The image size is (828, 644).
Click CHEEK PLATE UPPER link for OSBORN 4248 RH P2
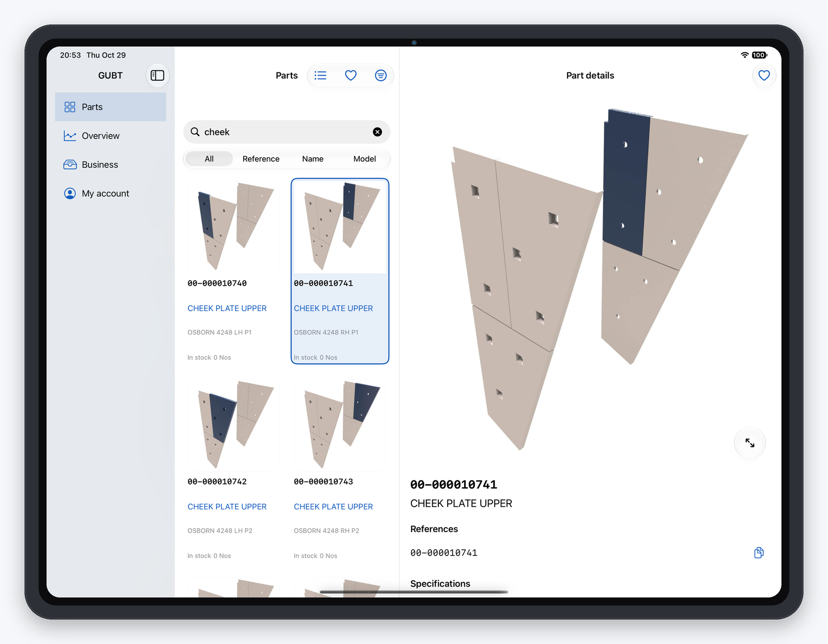(333, 507)
